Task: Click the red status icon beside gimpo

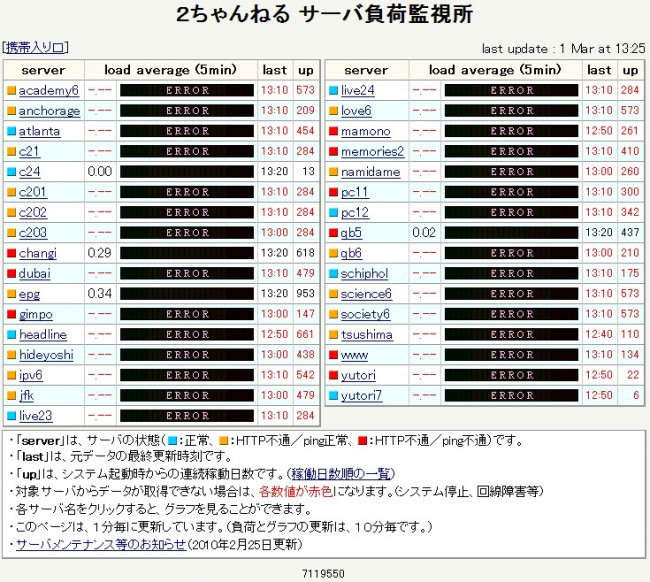Action: 12,314
